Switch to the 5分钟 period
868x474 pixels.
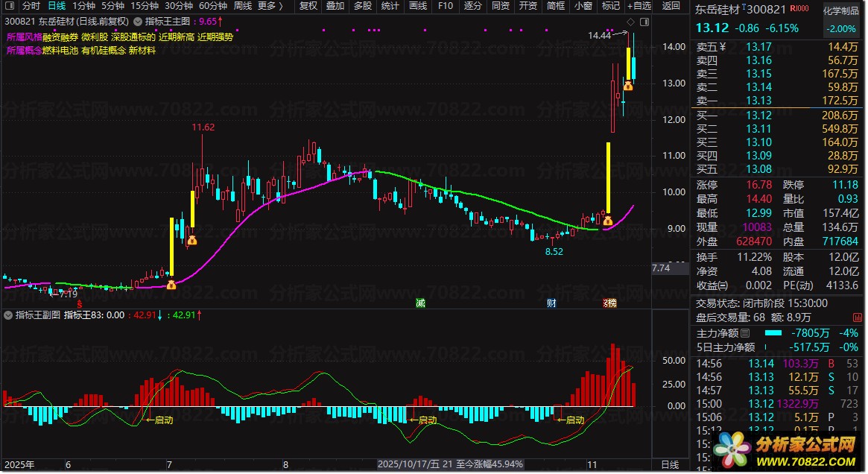(x=113, y=5)
